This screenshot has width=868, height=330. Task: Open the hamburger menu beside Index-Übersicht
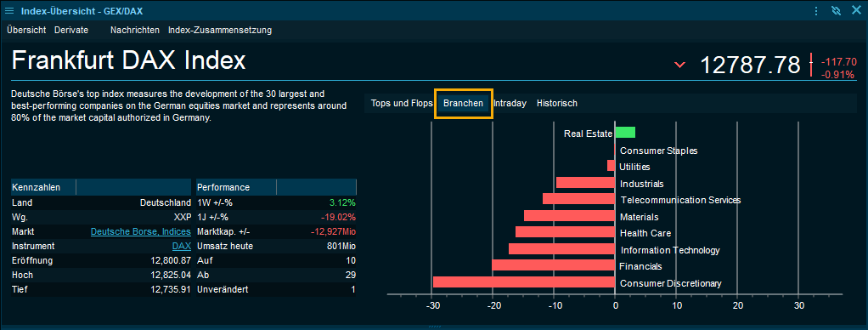click(8, 10)
